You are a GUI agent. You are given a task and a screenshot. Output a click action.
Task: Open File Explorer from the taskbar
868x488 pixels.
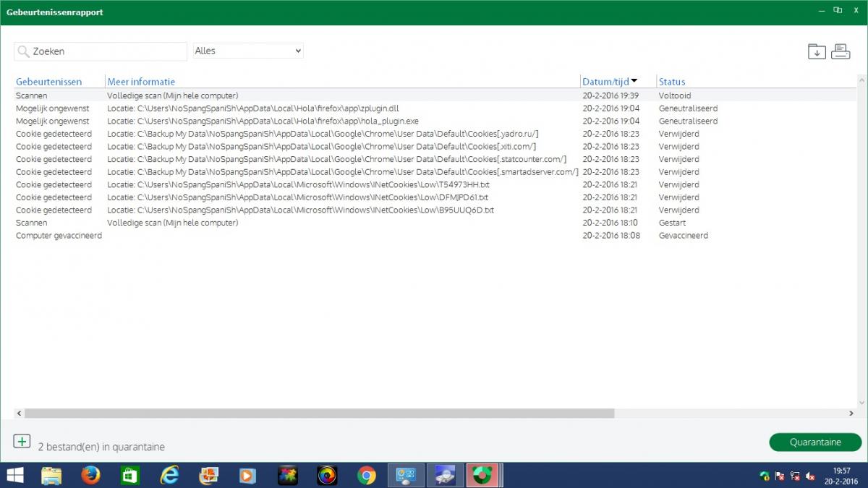tap(51, 475)
